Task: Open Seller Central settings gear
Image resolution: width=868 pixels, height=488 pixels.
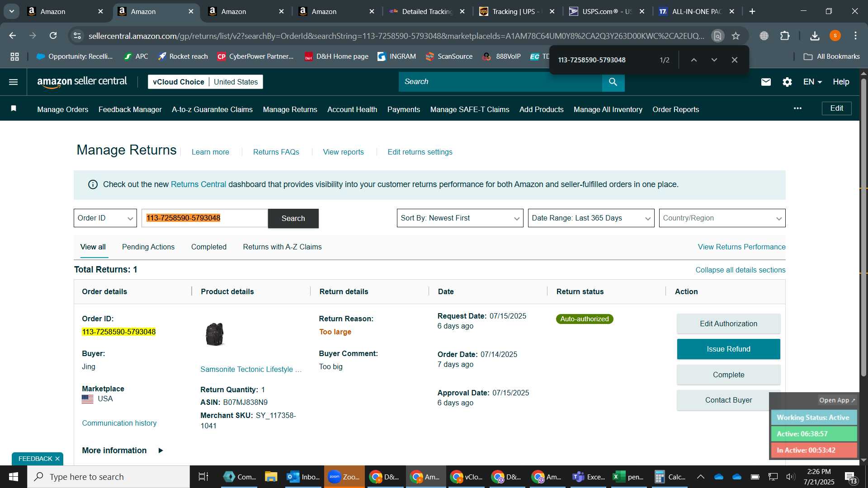Action: click(787, 82)
